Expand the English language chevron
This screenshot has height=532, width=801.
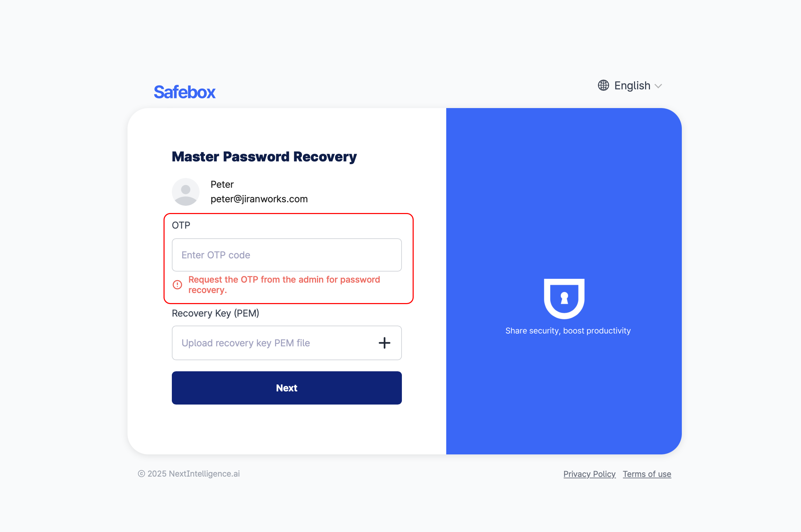[658, 86]
